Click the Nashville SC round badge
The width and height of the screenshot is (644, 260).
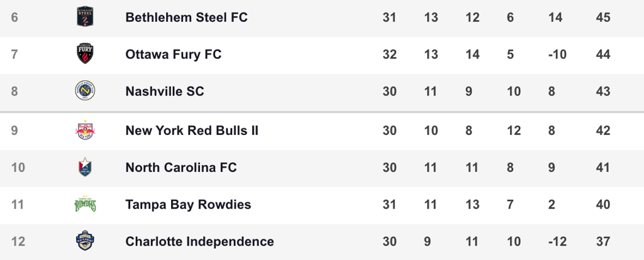point(85,90)
